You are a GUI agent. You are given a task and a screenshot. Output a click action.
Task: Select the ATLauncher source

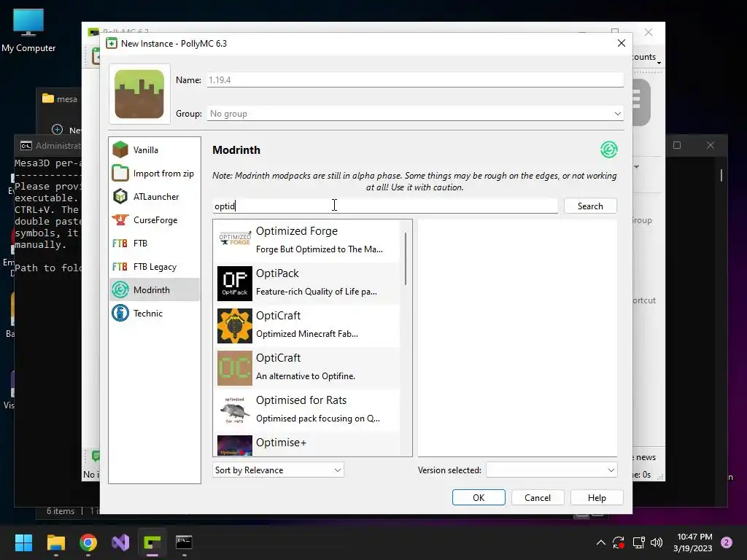coord(155,197)
